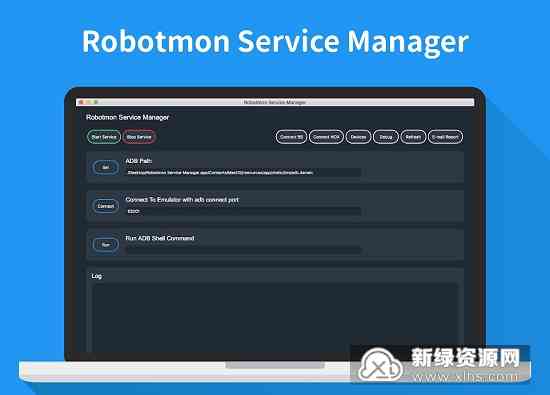Click the 'Robotmon Service Manager' app heading

coord(128,117)
